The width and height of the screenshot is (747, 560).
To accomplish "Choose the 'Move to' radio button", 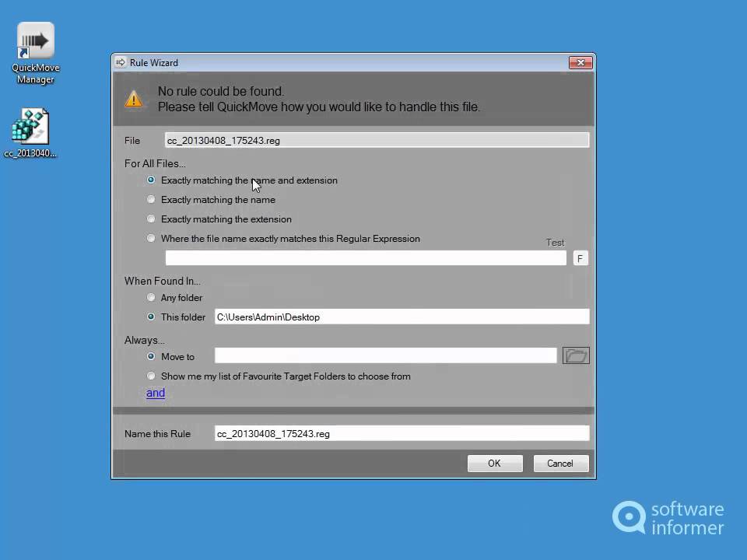I will pos(151,356).
